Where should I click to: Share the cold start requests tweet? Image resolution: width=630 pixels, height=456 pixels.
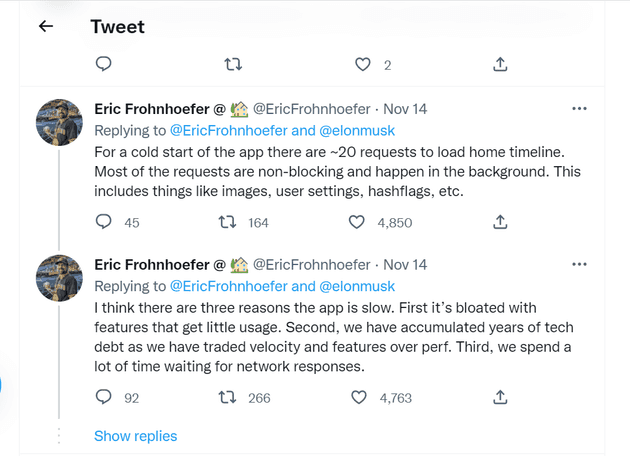coord(500,222)
